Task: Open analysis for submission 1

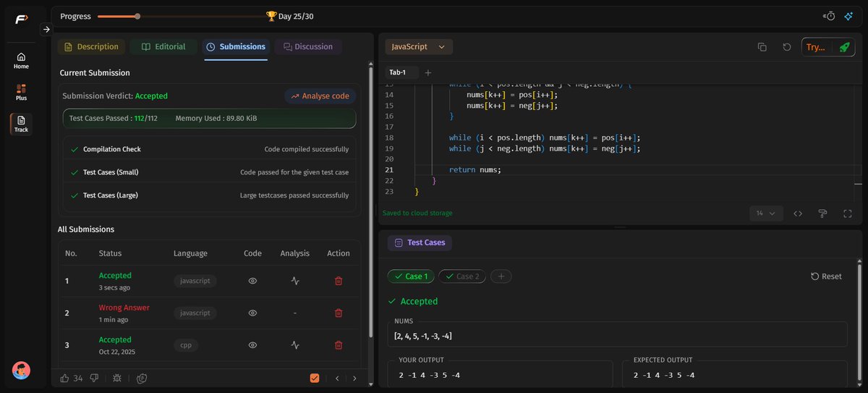Action: click(295, 281)
